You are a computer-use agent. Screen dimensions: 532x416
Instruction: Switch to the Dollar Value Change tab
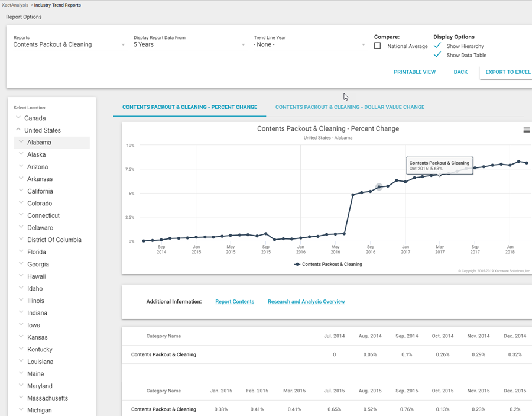[x=349, y=107]
